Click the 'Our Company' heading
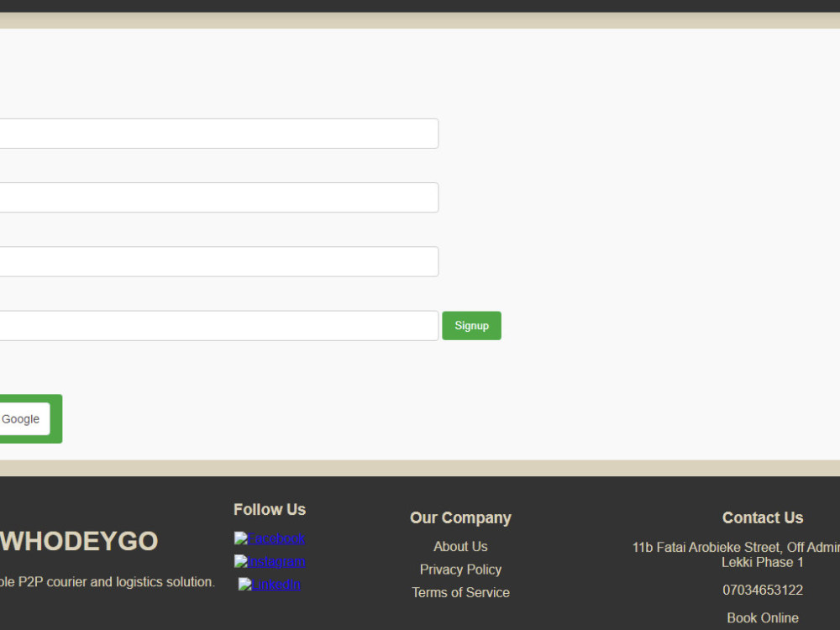840x630 pixels. click(460, 517)
